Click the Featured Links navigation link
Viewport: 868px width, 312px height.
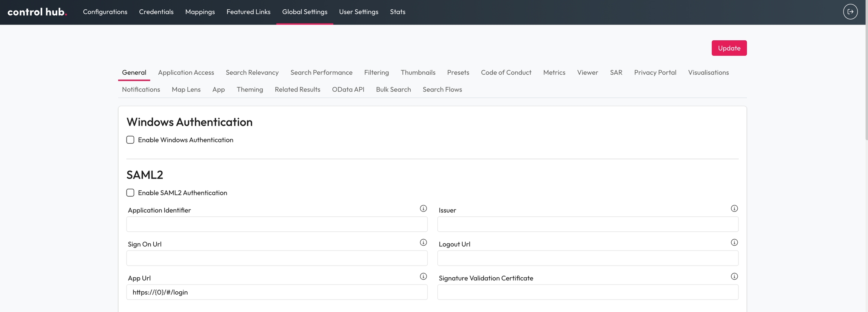[x=248, y=12]
